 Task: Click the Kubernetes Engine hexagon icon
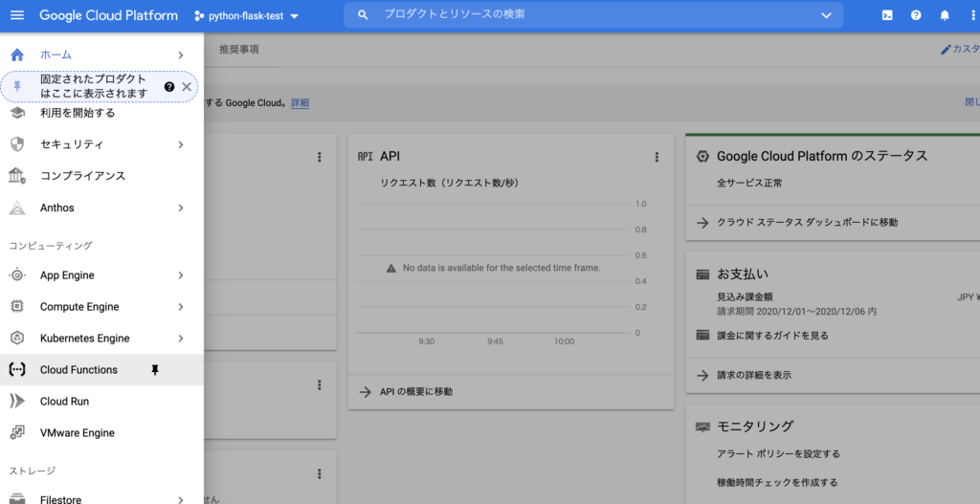pyautogui.click(x=17, y=338)
